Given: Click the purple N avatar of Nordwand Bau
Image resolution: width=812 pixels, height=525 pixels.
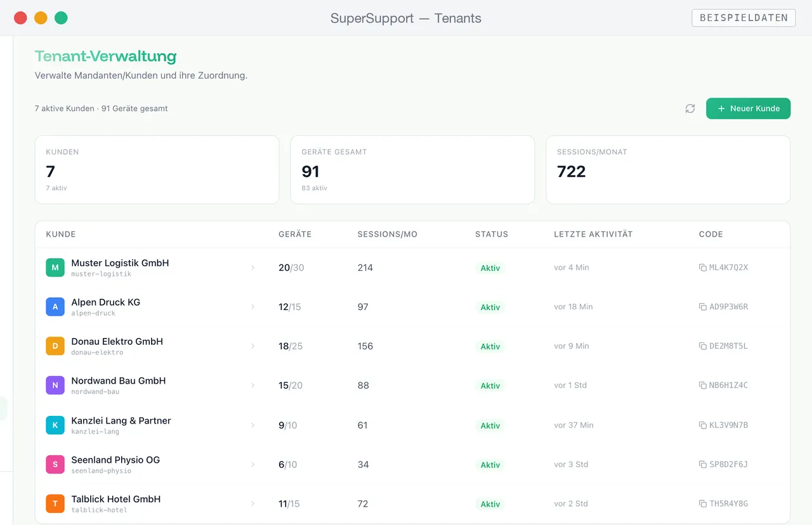Looking at the screenshot, I should 55,386.
